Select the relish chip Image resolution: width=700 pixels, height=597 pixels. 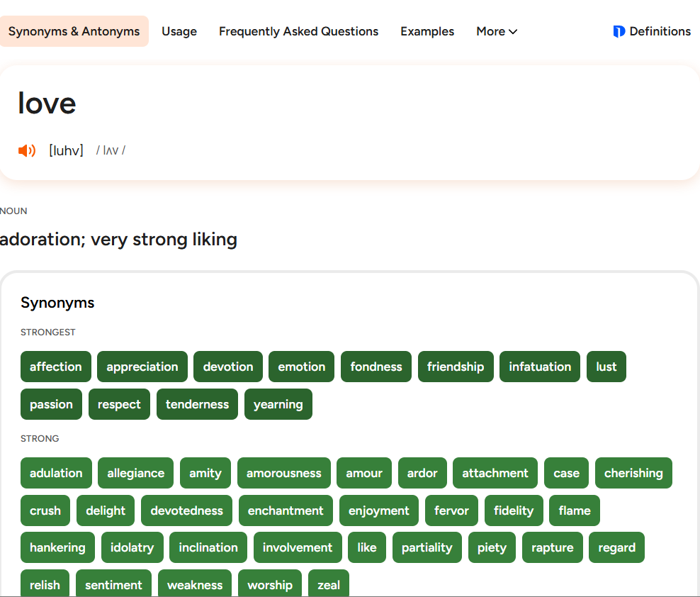point(45,584)
